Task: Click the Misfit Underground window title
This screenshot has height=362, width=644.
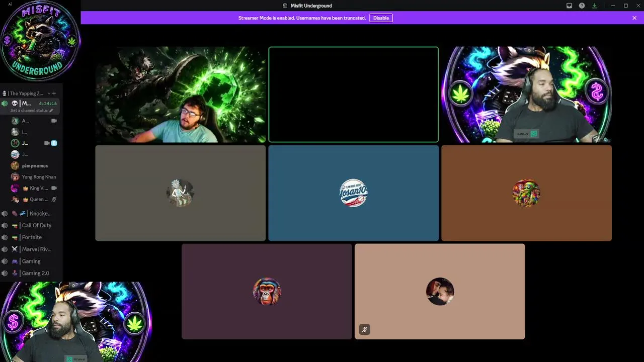Action: pyautogui.click(x=311, y=6)
